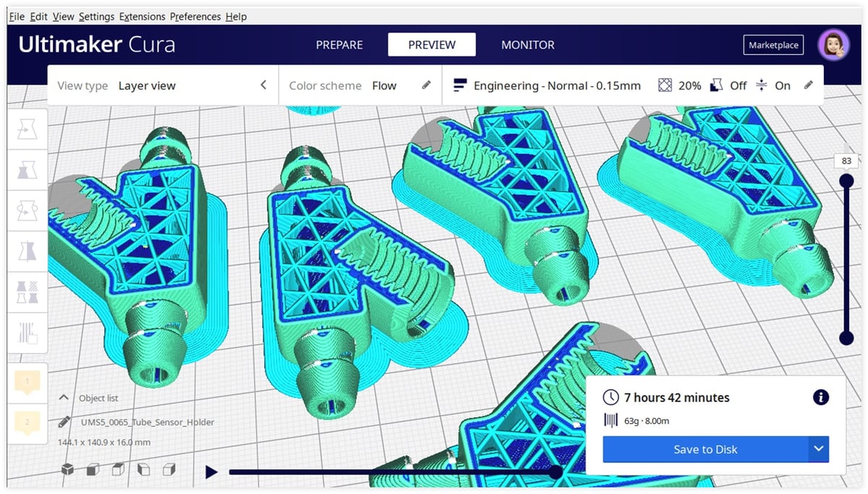868x494 pixels.
Task: Click the 63g · 8.00m material estimate
Action: tap(647, 420)
